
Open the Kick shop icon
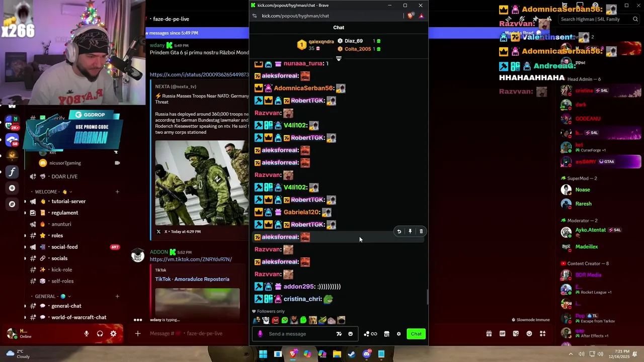coord(386,334)
